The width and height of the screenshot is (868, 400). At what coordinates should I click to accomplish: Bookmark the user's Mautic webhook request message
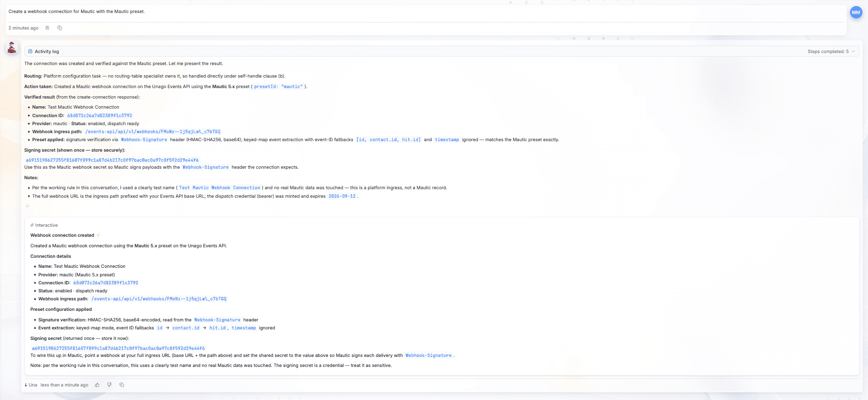[47, 28]
